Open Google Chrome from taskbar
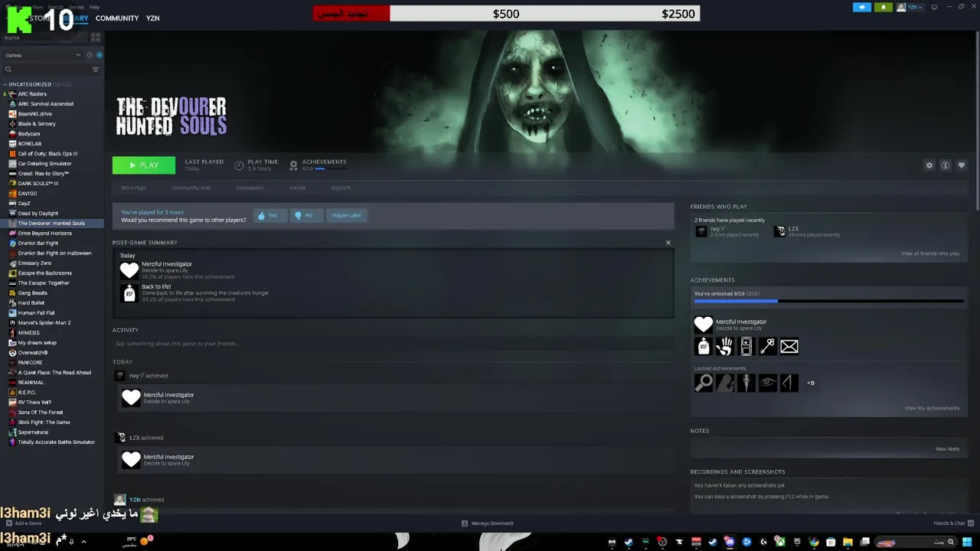This screenshot has width=980, height=551. [814, 542]
